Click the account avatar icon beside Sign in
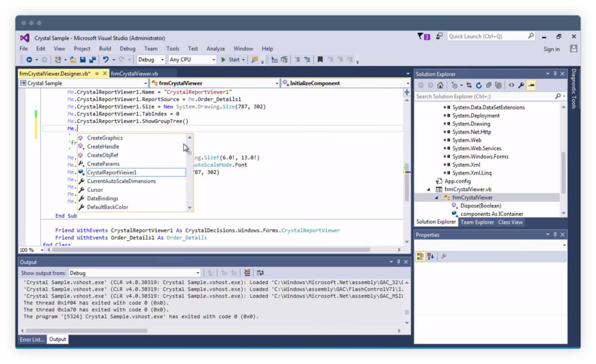This screenshot has height=364, width=596. [574, 49]
